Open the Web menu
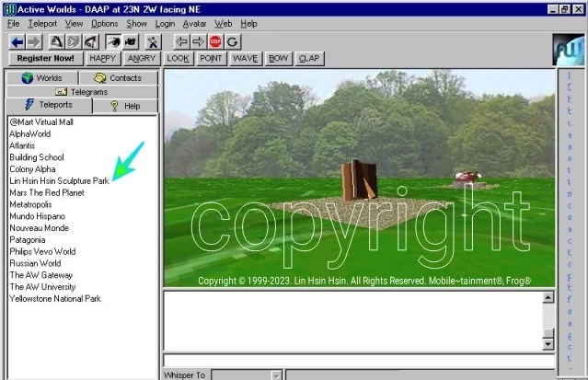 (223, 24)
